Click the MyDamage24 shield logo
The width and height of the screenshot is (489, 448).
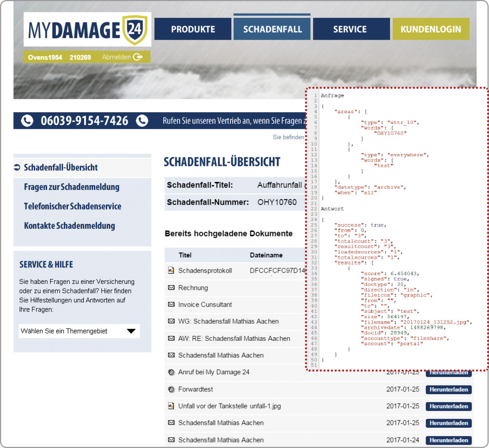(x=134, y=30)
